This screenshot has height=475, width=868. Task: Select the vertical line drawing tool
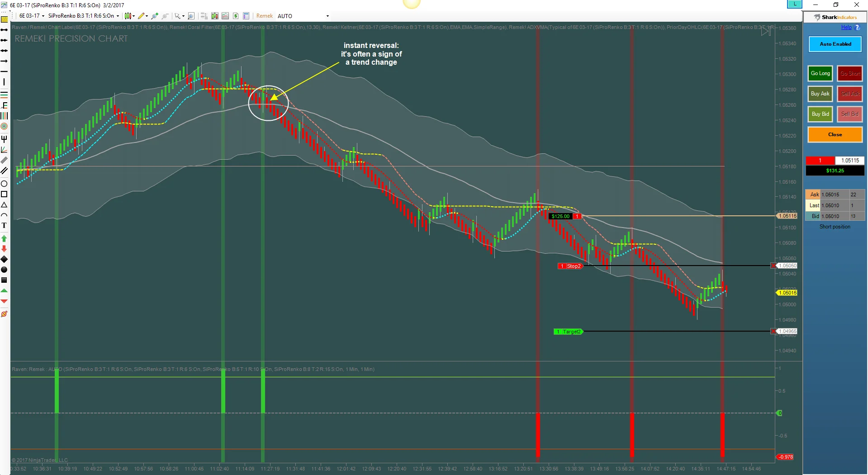(x=4, y=82)
